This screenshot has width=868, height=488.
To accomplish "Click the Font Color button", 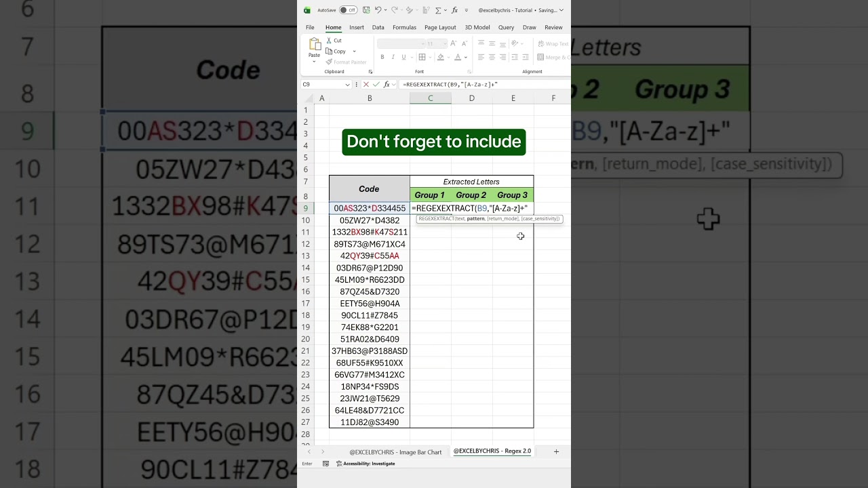I will click(x=458, y=58).
